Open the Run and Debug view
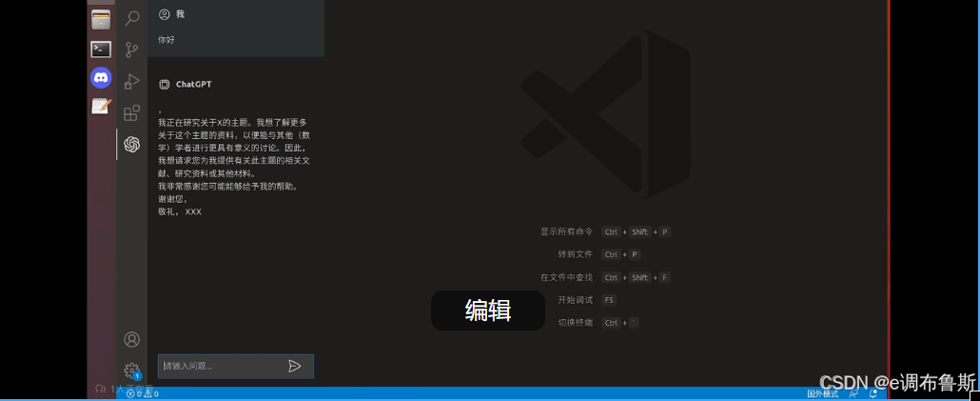Image resolution: width=980 pixels, height=401 pixels. [132, 81]
